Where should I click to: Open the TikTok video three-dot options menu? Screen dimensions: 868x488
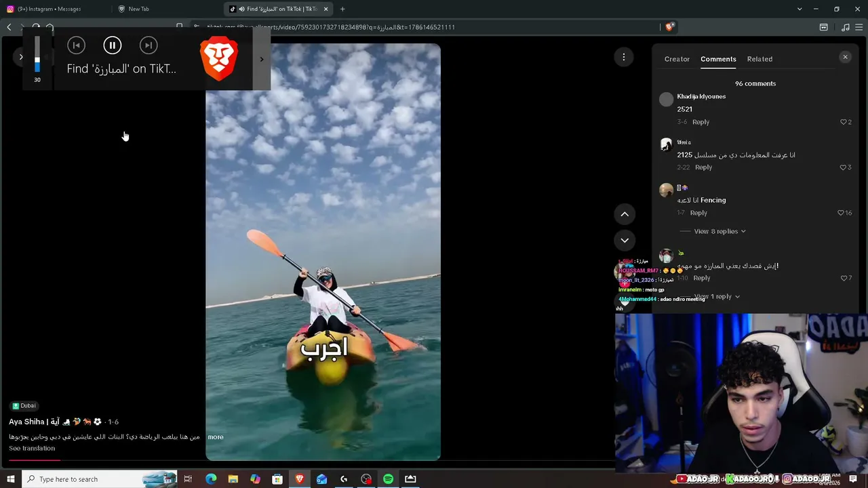624,57
